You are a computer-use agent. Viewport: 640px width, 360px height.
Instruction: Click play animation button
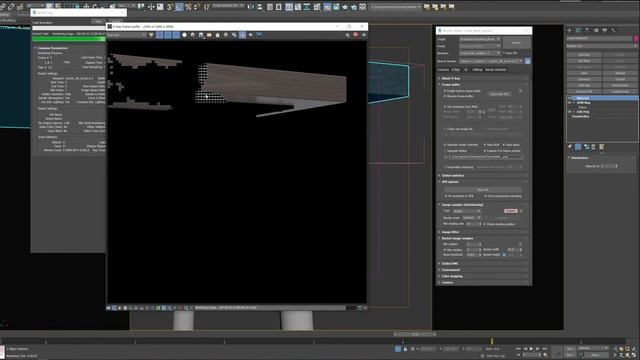531,349
